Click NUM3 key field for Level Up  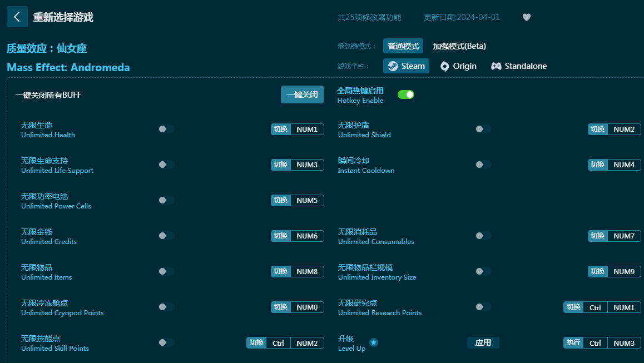pyautogui.click(x=625, y=343)
